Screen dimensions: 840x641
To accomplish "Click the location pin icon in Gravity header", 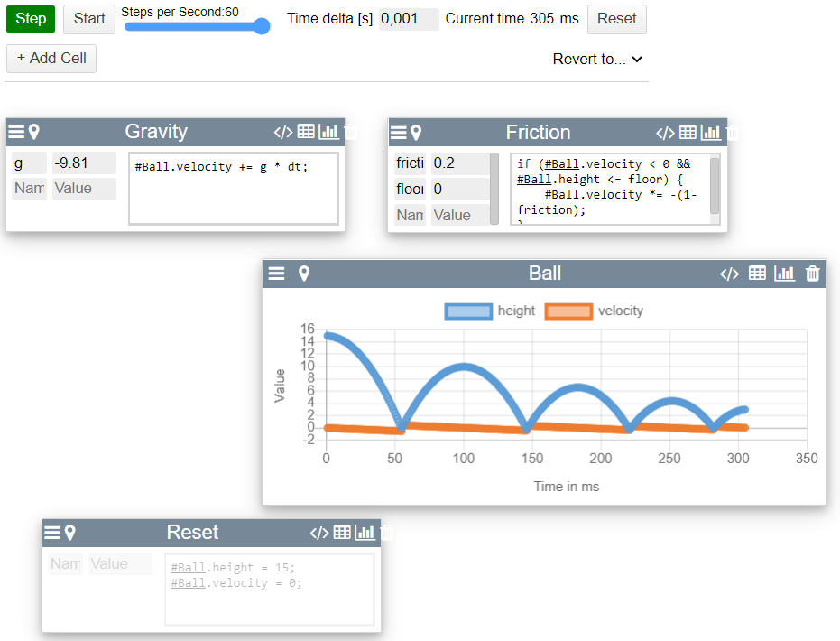I will click(34, 132).
